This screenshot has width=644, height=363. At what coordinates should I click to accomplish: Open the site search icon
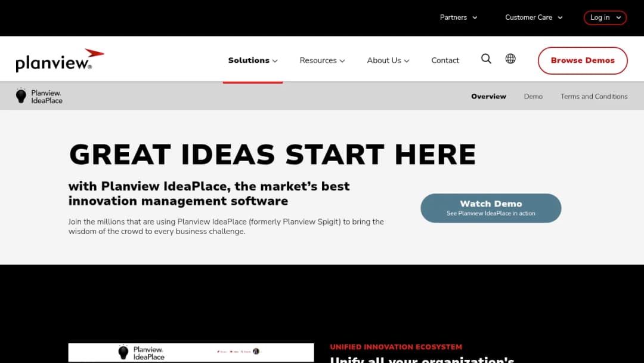(x=486, y=59)
